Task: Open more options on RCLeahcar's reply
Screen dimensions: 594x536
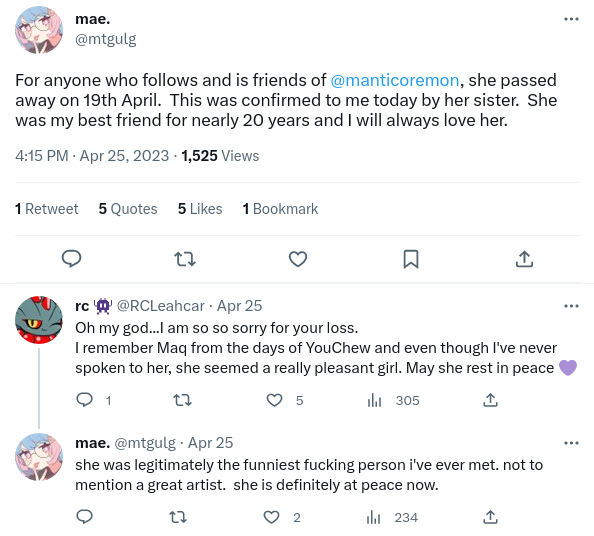Action: (x=571, y=306)
